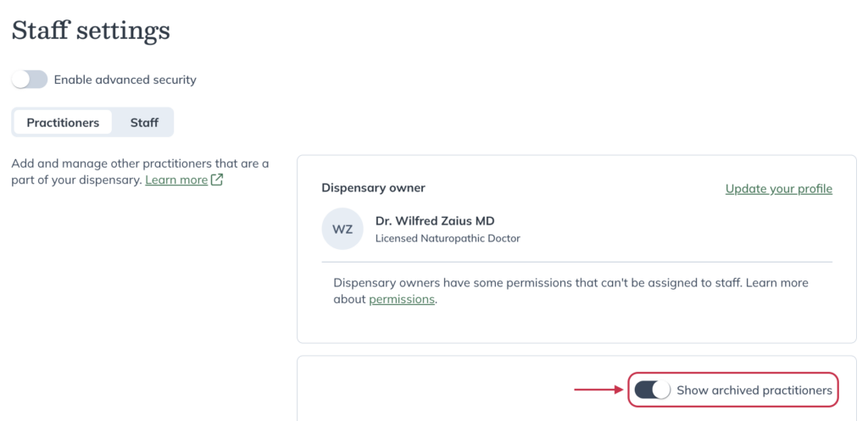Click the WZ avatar circle

tap(342, 229)
